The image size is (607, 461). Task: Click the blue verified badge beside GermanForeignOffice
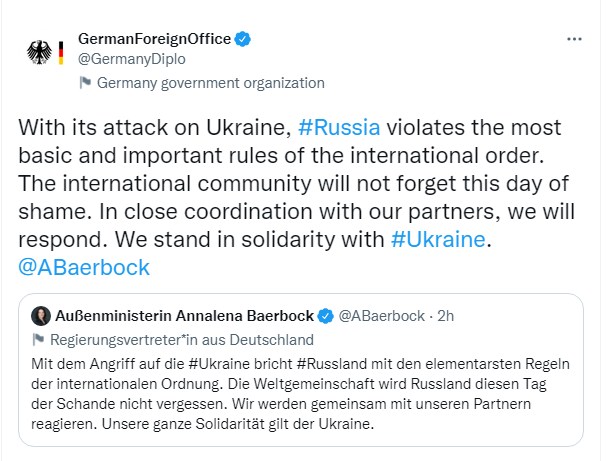coord(242,40)
